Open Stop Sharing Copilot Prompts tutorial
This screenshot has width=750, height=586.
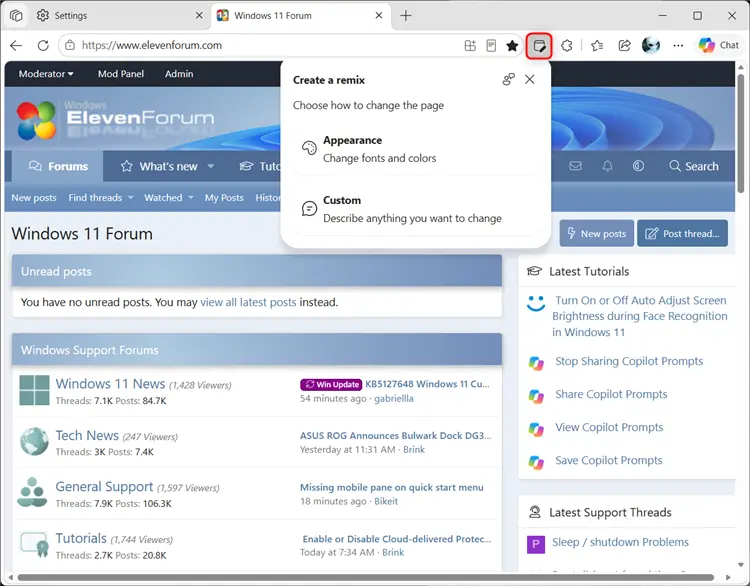pyautogui.click(x=629, y=361)
